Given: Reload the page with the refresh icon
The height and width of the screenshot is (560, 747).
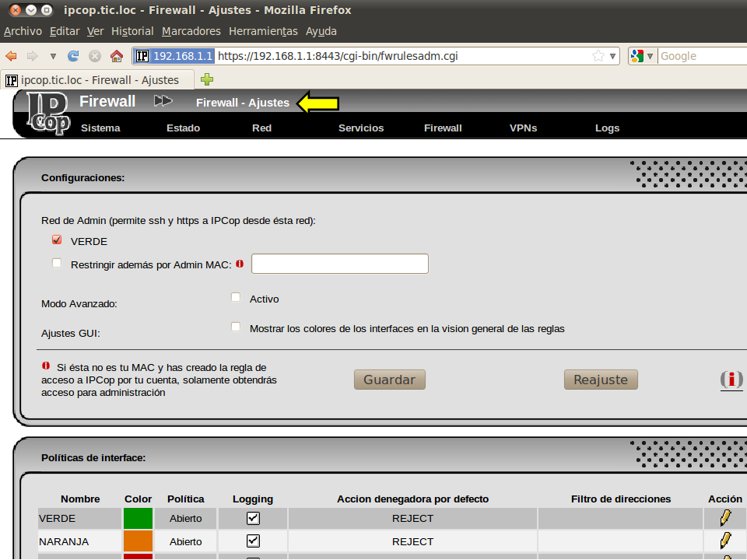Looking at the screenshot, I should tap(74, 56).
